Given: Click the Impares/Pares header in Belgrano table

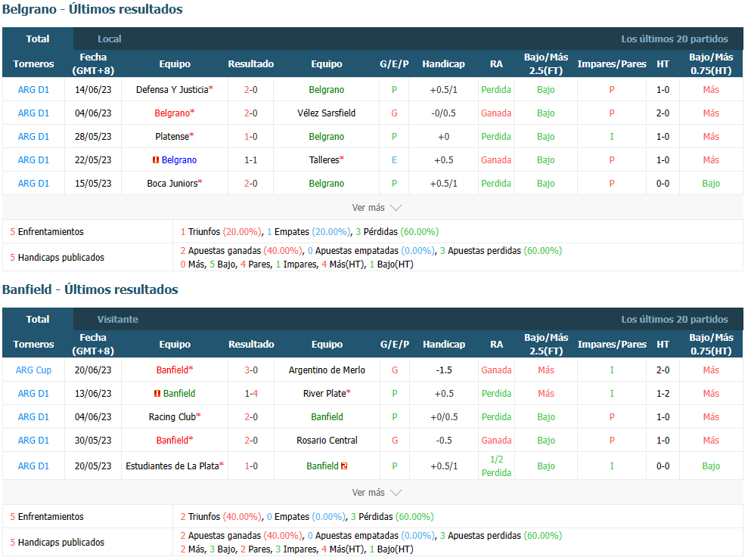Looking at the screenshot, I should tap(612, 64).
